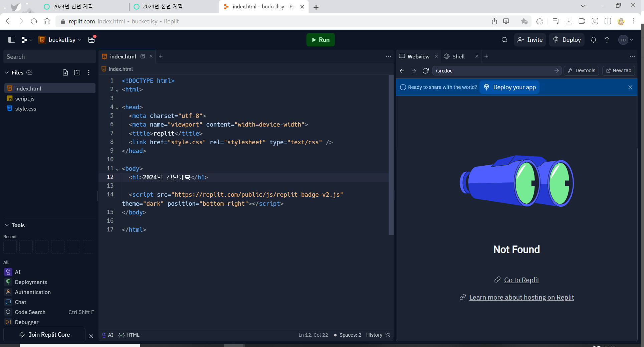This screenshot has height=347, width=644.
Task: Open the Webview in a New tab
Action: tap(619, 71)
